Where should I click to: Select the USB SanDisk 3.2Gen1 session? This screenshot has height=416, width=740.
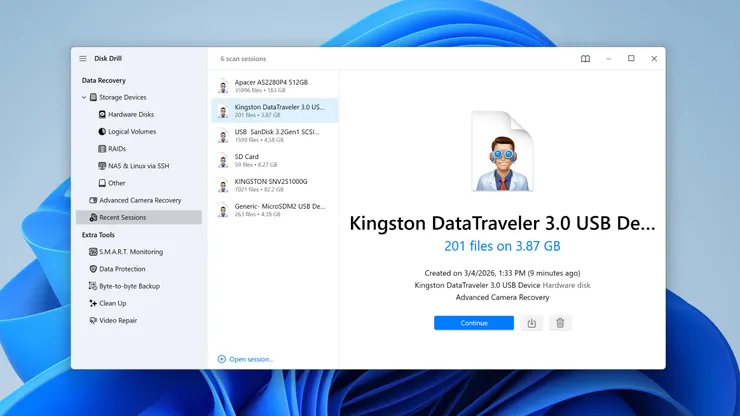click(x=275, y=136)
